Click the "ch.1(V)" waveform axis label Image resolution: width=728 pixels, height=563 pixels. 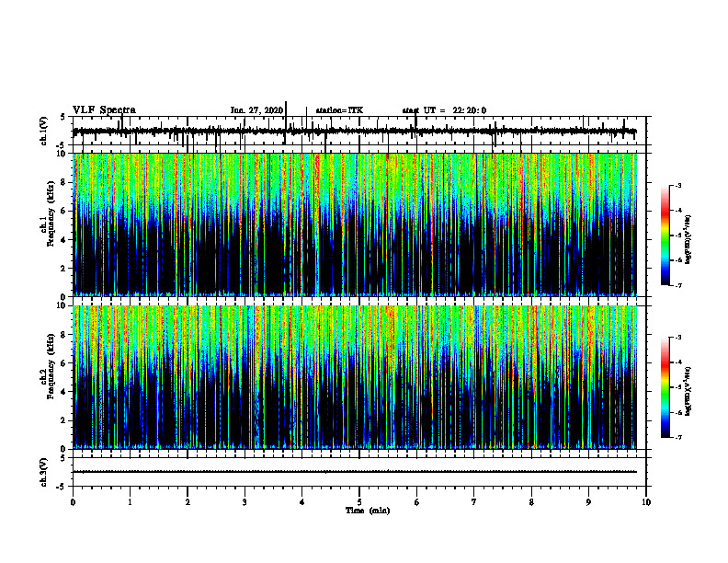point(44,130)
